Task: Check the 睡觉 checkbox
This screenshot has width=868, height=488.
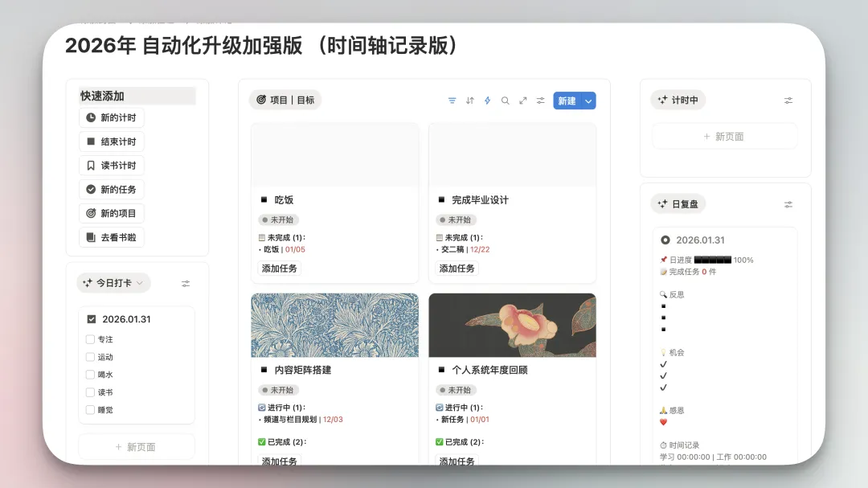Action: point(90,410)
